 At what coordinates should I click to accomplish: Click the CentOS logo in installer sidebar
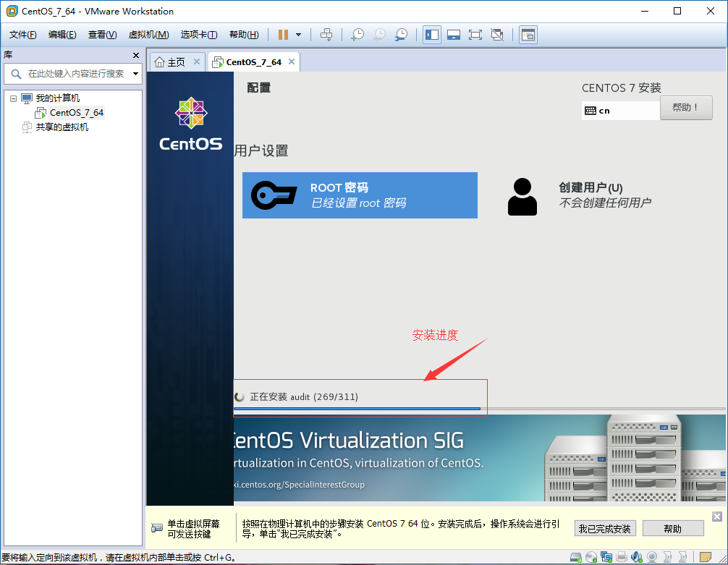tap(191, 124)
